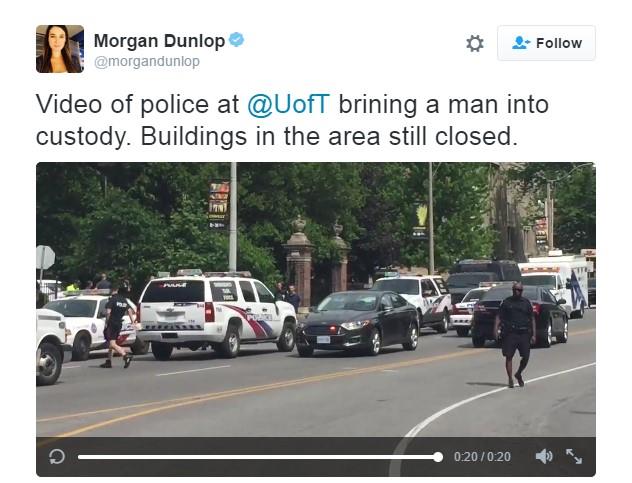Click the blue verified badge next to Morgan Dunlop
This screenshot has height=483, width=632.
click(x=237, y=40)
